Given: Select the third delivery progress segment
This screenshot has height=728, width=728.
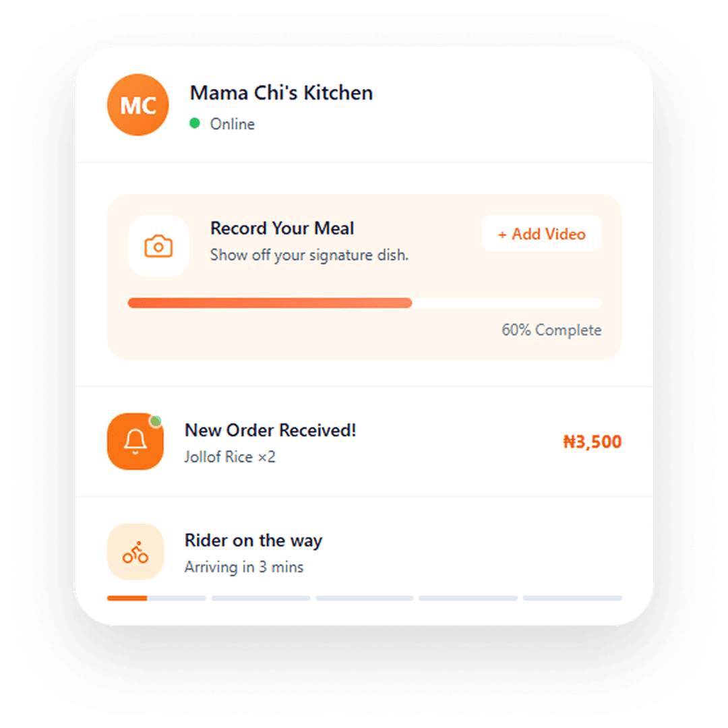Looking at the screenshot, I should click(x=365, y=599).
